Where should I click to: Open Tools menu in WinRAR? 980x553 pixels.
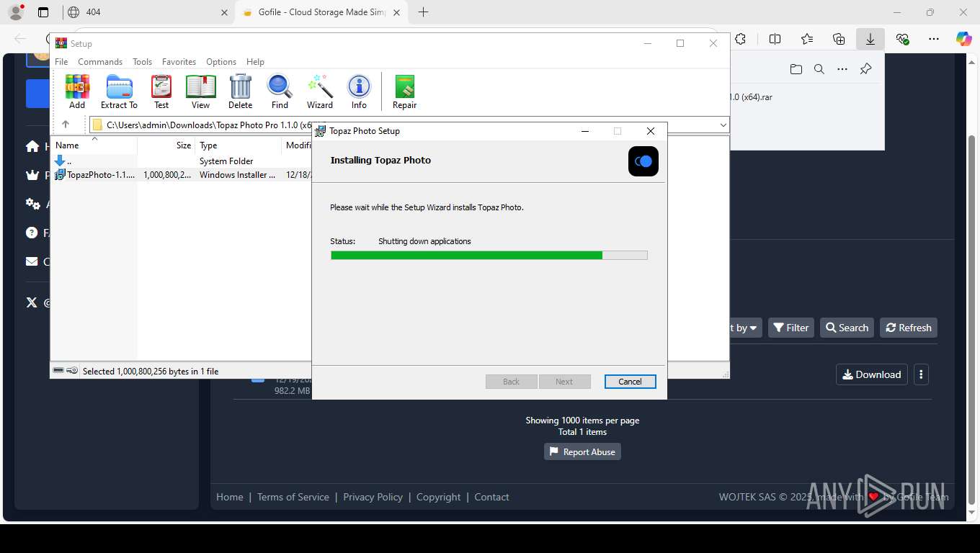click(142, 62)
